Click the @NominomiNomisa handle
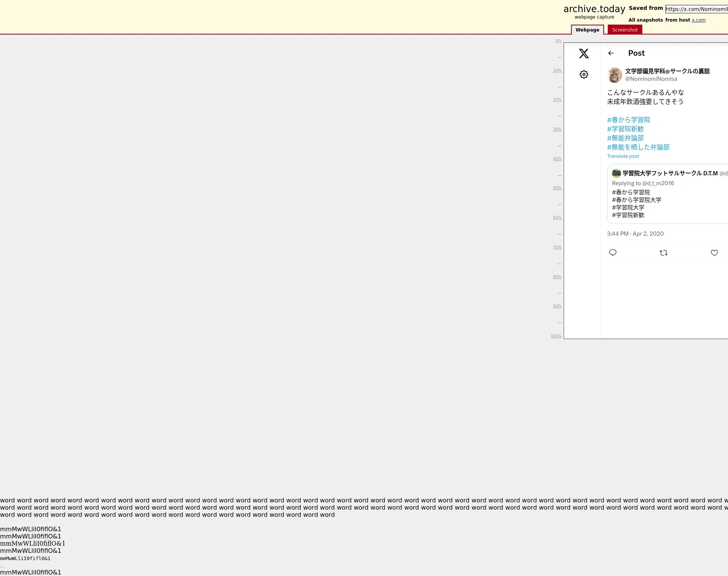The height and width of the screenshot is (576, 728). pos(651,79)
